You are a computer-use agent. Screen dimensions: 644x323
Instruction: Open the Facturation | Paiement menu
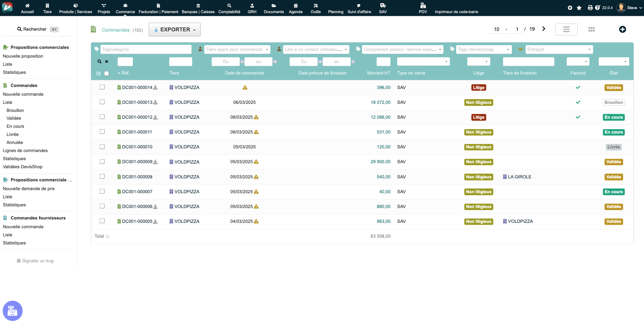point(158,8)
